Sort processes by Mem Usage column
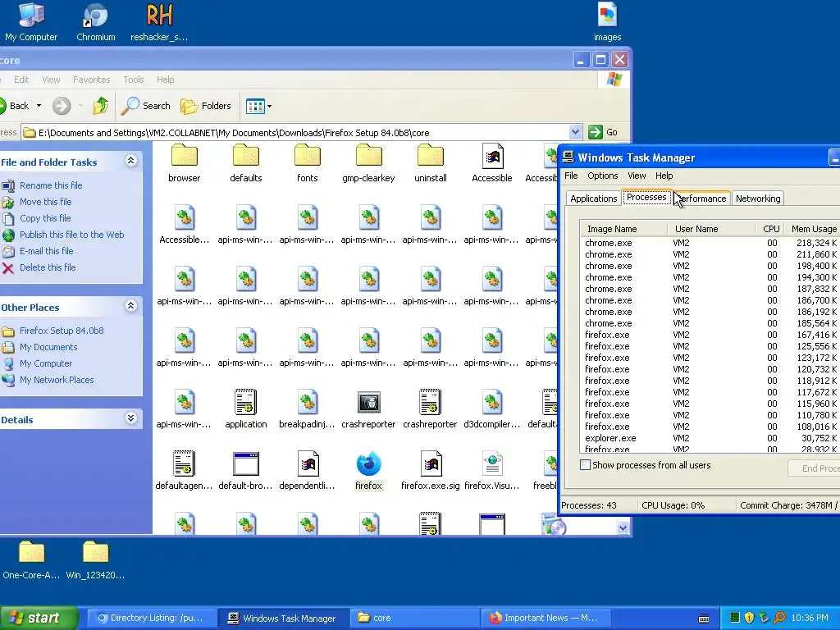The image size is (840, 630). click(x=813, y=229)
